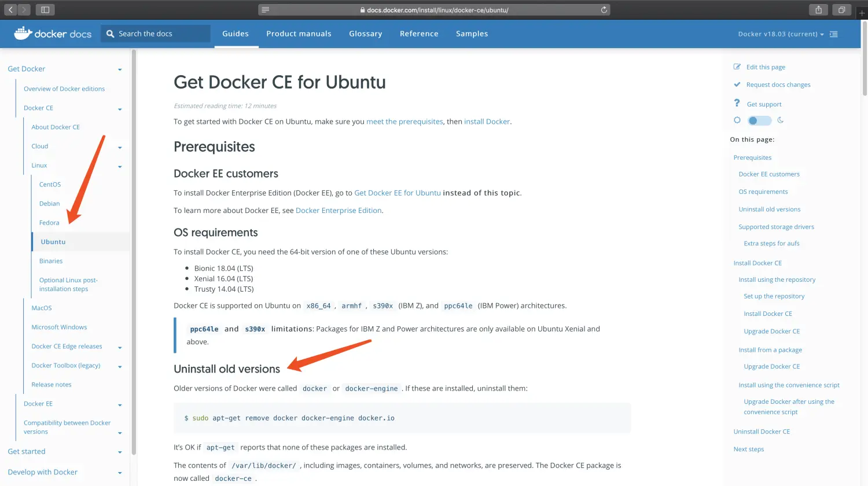Expand the Cloud sidebar arrow
The height and width of the screenshot is (486, 868).
[120, 148]
